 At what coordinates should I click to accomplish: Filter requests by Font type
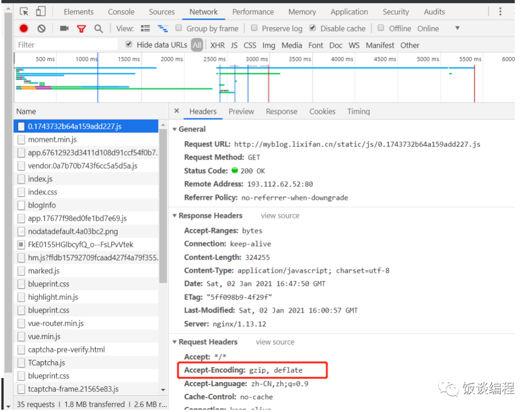tap(316, 45)
